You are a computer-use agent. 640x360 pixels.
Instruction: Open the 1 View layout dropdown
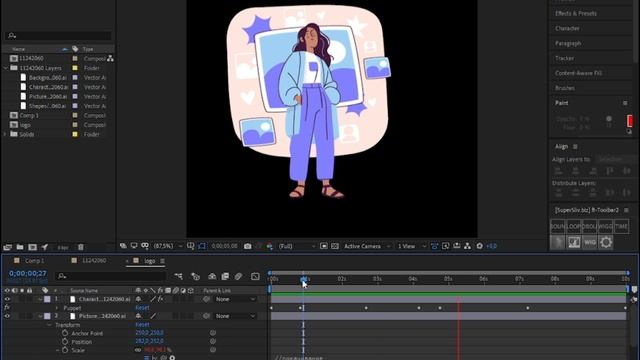(x=411, y=246)
